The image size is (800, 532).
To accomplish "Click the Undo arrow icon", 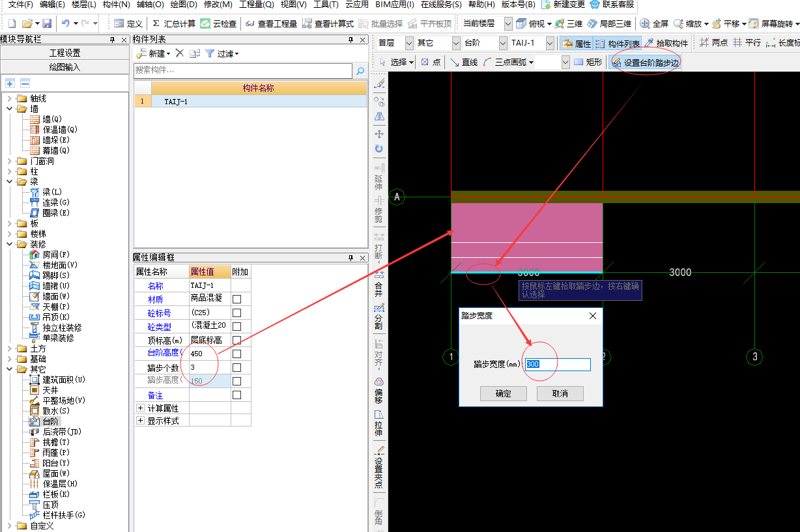I will coord(65,23).
